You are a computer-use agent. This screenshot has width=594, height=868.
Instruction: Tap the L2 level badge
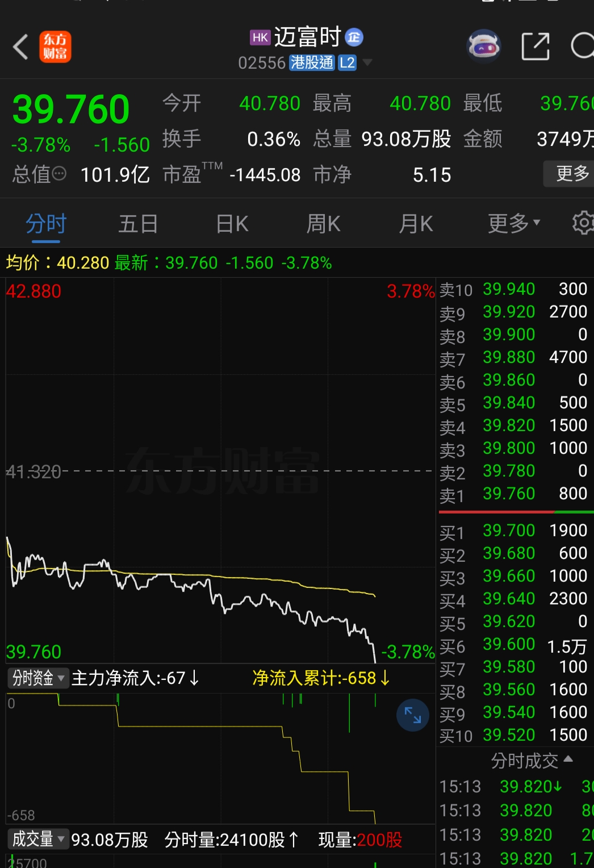(347, 62)
